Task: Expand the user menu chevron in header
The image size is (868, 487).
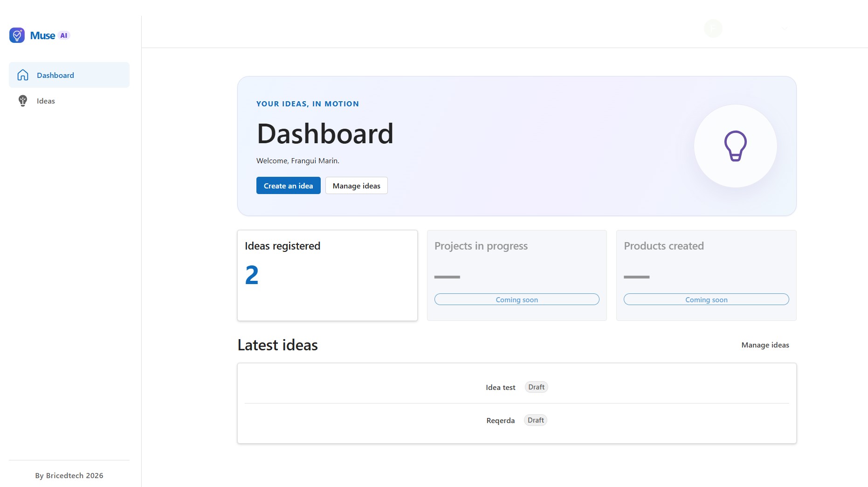Action: tap(785, 28)
